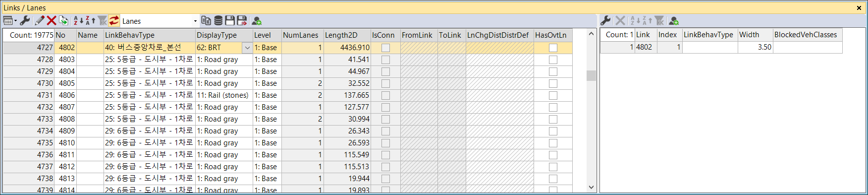
Task: Click remove filter icon in Links toolbar
Action: (x=102, y=21)
